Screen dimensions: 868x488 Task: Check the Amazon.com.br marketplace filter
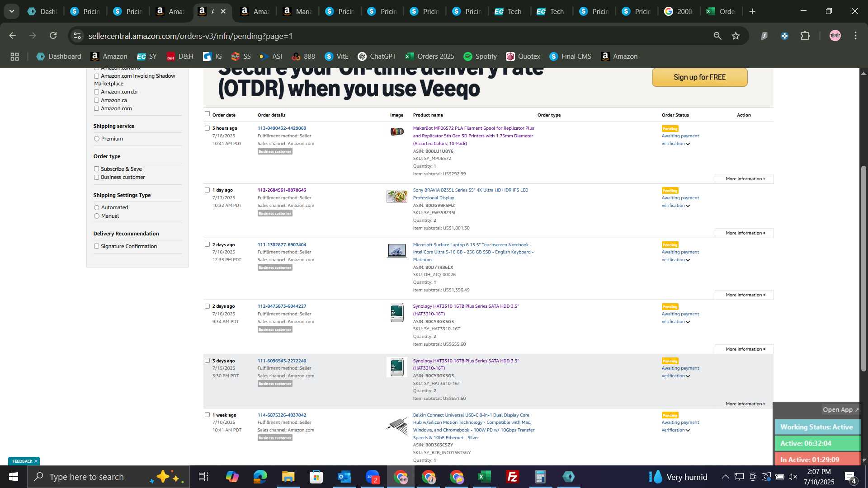pos(96,92)
